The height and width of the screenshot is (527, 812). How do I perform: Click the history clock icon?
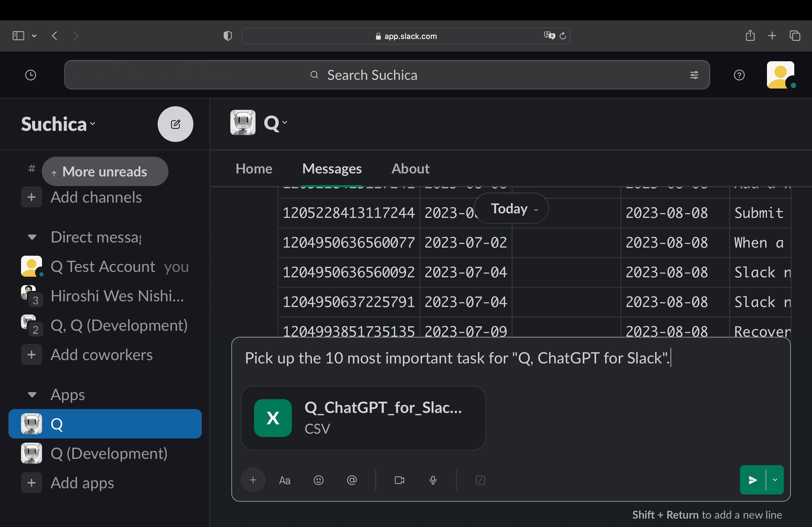click(31, 75)
